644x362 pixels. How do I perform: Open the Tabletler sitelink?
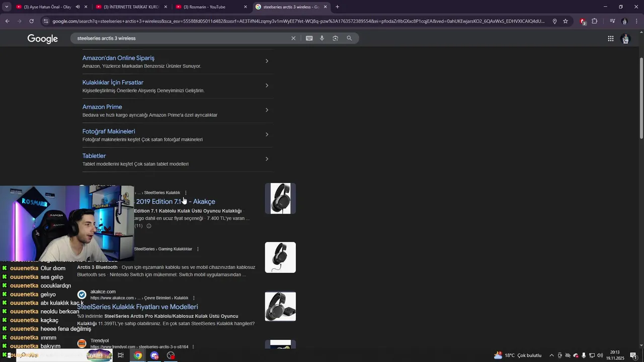(94, 156)
